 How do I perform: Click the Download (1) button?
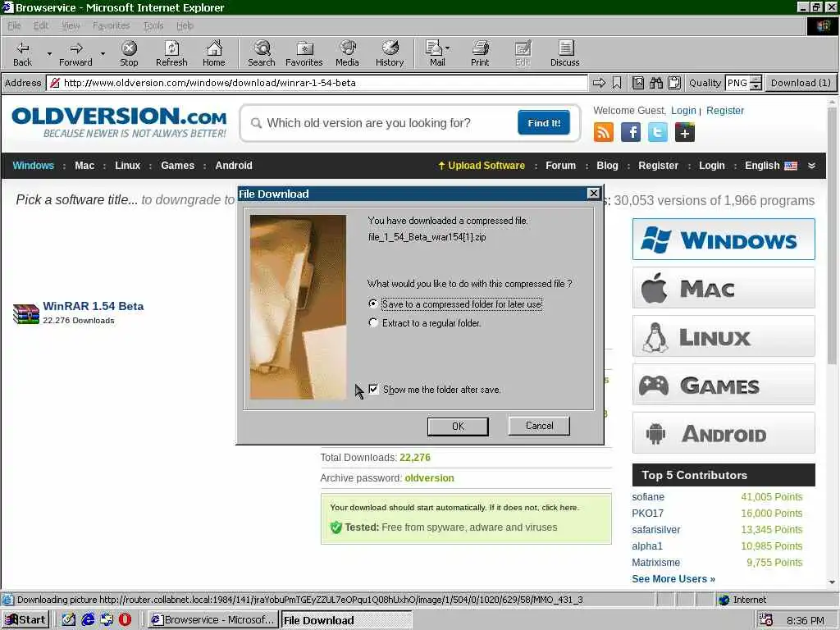801,83
